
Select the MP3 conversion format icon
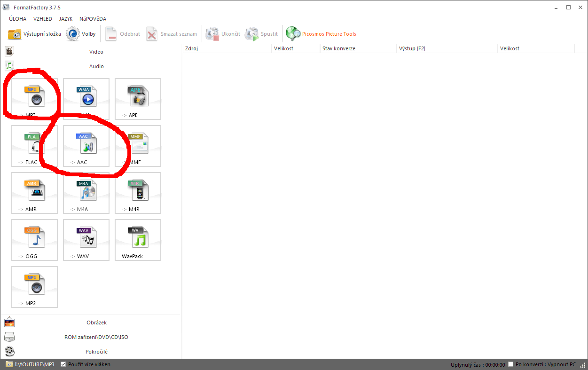35,99
